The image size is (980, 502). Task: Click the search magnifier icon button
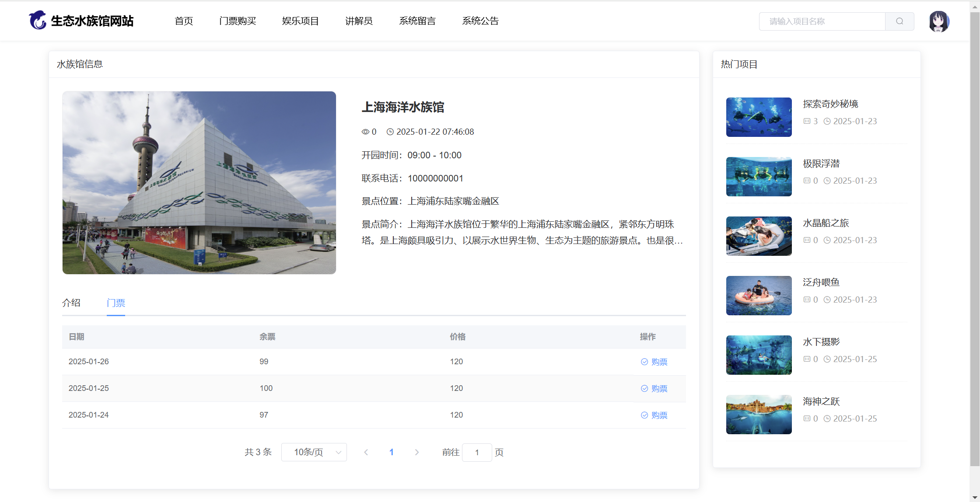(x=899, y=21)
